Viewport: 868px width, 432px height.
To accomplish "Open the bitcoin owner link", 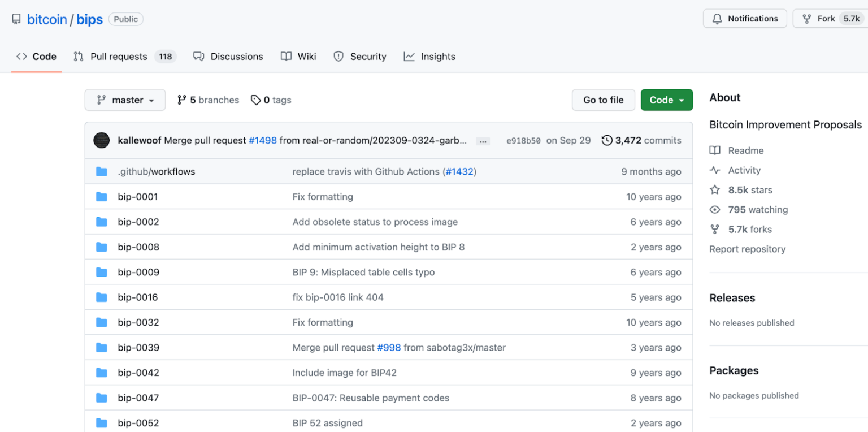I will click(x=47, y=19).
